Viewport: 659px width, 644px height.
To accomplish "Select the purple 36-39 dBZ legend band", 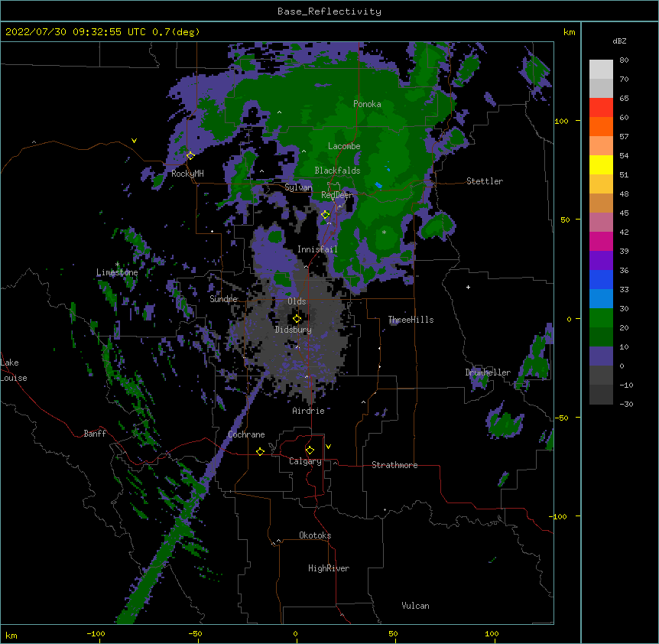I will 601,261.
